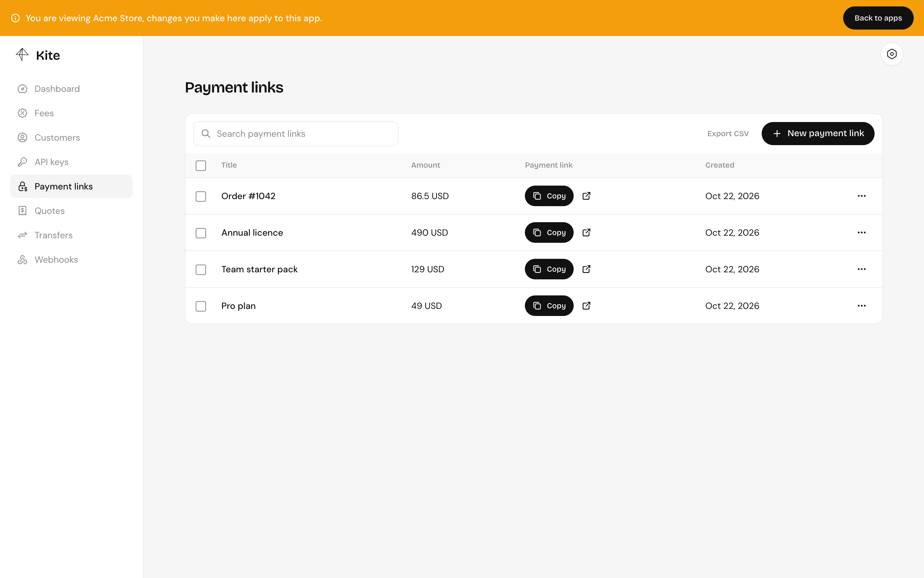Open the settings hexagon icon
Screen dimensions: 924x578
[892, 54]
